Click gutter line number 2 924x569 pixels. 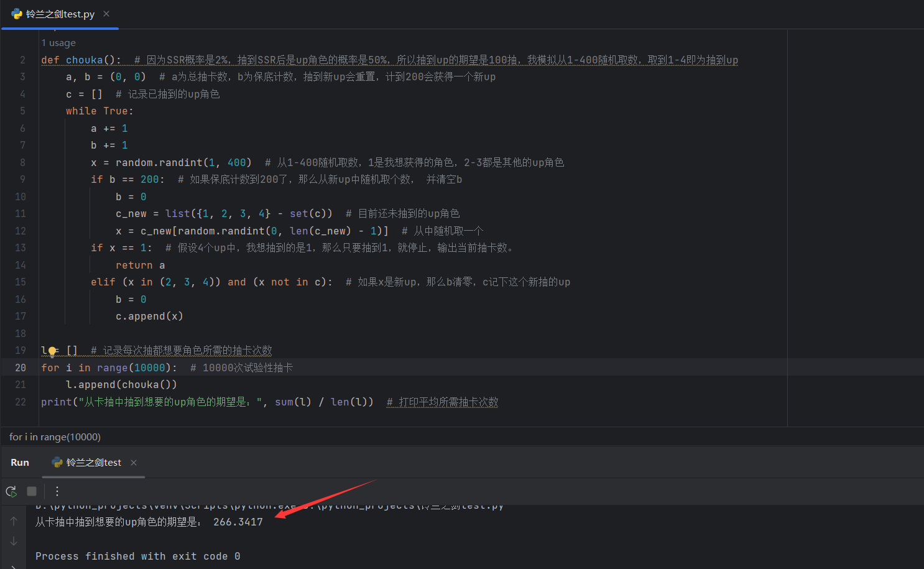point(23,60)
